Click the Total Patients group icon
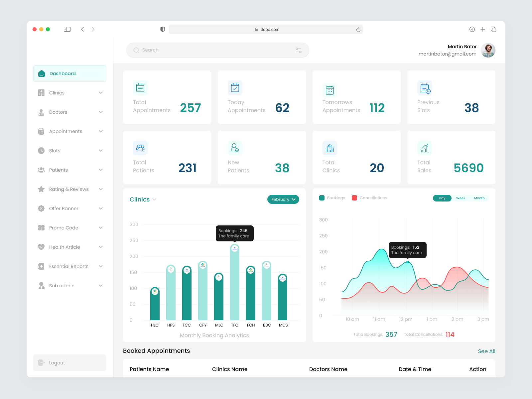The image size is (532, 399). 140,148
